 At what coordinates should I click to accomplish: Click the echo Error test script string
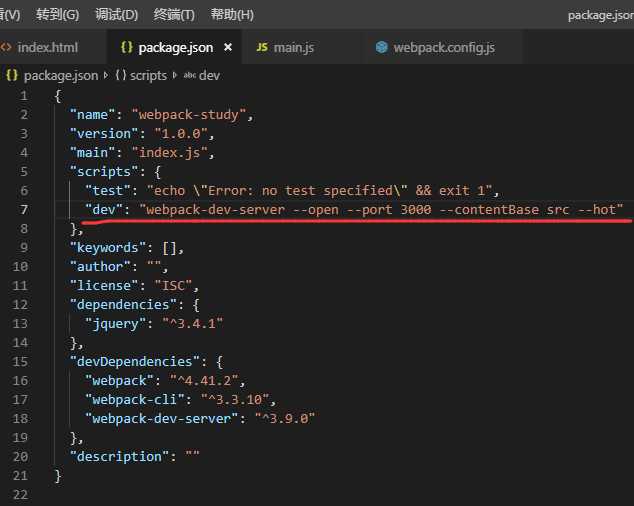click(319, 191)
